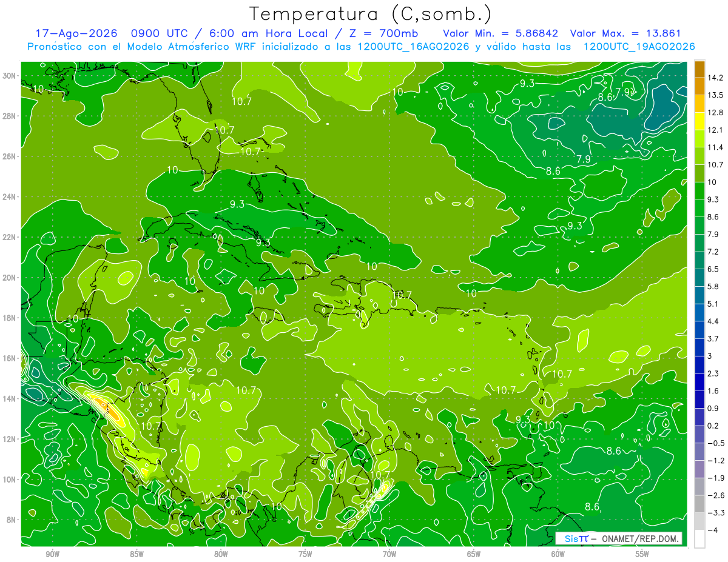This screenshot has width=728, height=562.
Task: Click the '28N' latitude axis label
Action: (x=10, y=116)
